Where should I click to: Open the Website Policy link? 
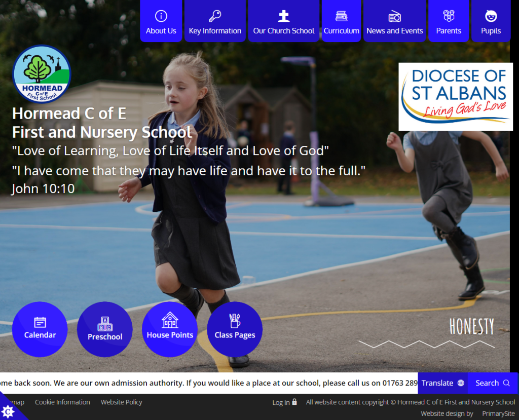click(122, 402)
